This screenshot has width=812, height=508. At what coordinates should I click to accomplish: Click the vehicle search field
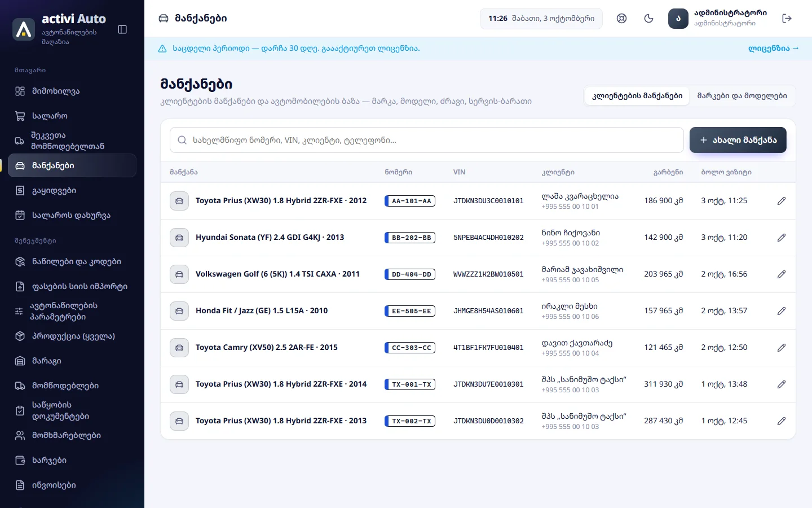[427, 140]
